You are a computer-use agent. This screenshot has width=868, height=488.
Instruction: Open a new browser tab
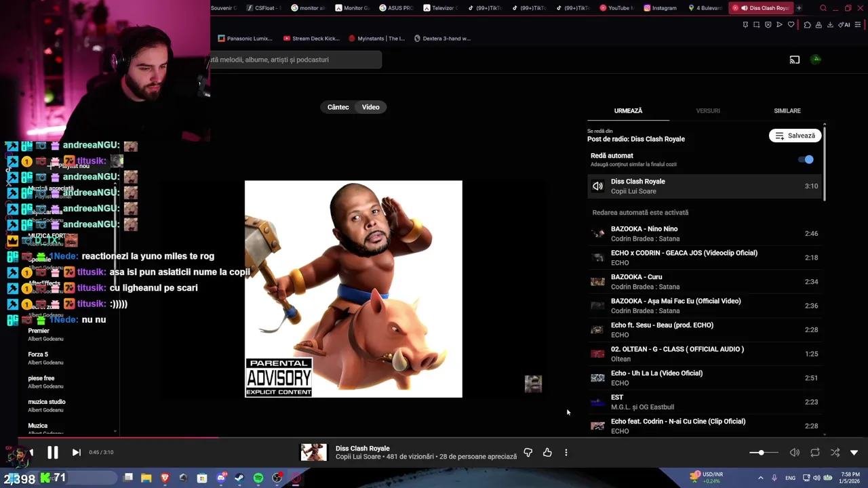799,8
